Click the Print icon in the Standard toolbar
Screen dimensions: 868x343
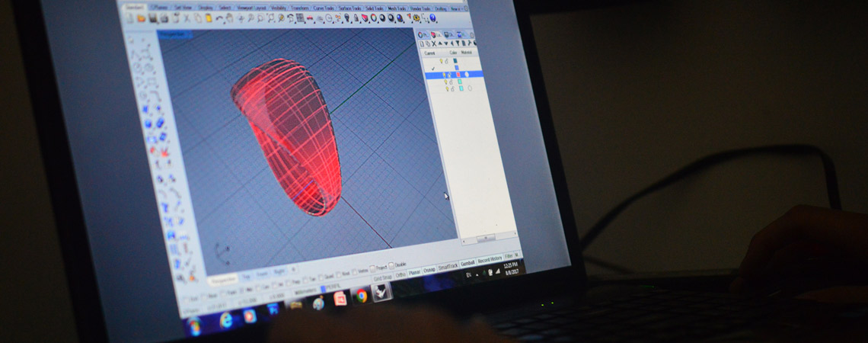(164, 18)
